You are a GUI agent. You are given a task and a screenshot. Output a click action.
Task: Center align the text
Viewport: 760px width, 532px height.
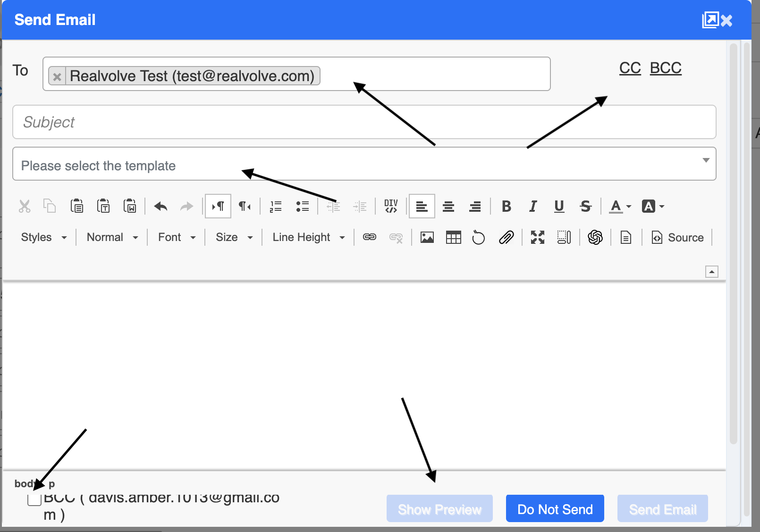coord(448,206)
